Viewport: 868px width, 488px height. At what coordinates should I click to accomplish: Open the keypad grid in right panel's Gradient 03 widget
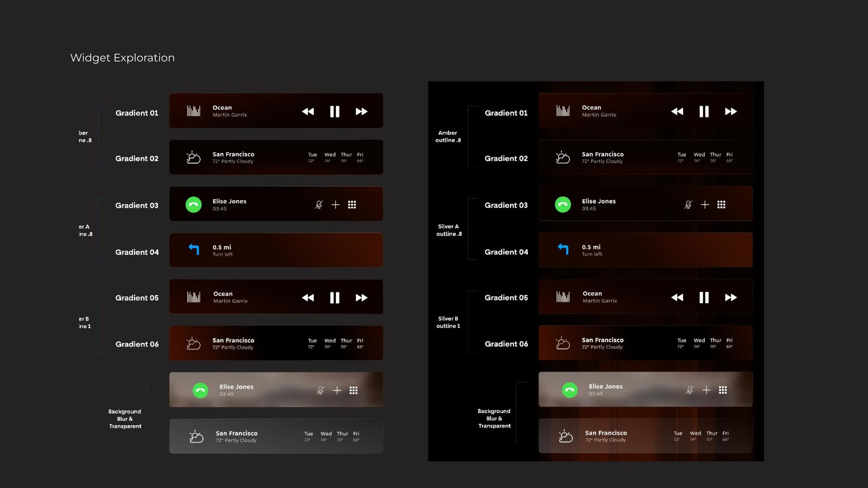721,205
